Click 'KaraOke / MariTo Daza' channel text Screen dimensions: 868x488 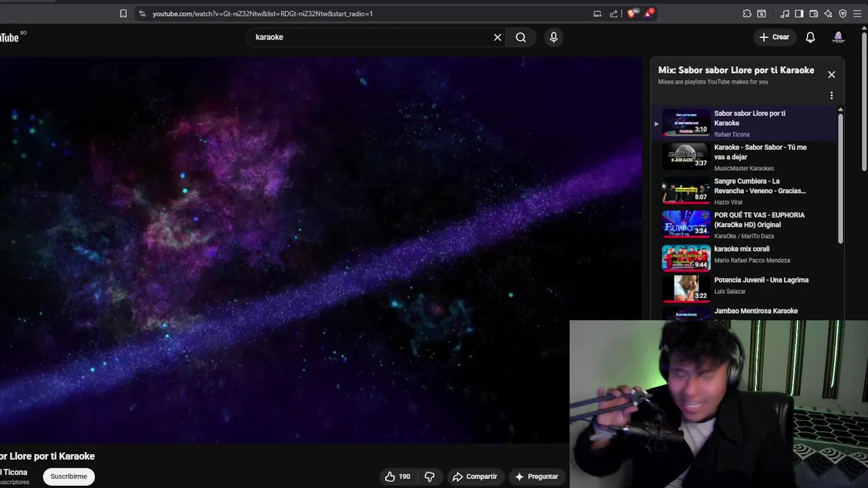tap(744, 236)
